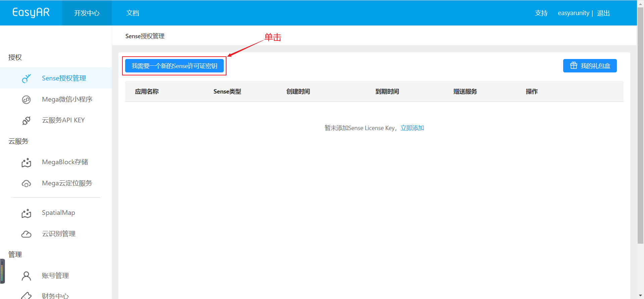Click the easyarunity account name
Viewport: 644px width, 299px height.
click(x=574, y=13)
